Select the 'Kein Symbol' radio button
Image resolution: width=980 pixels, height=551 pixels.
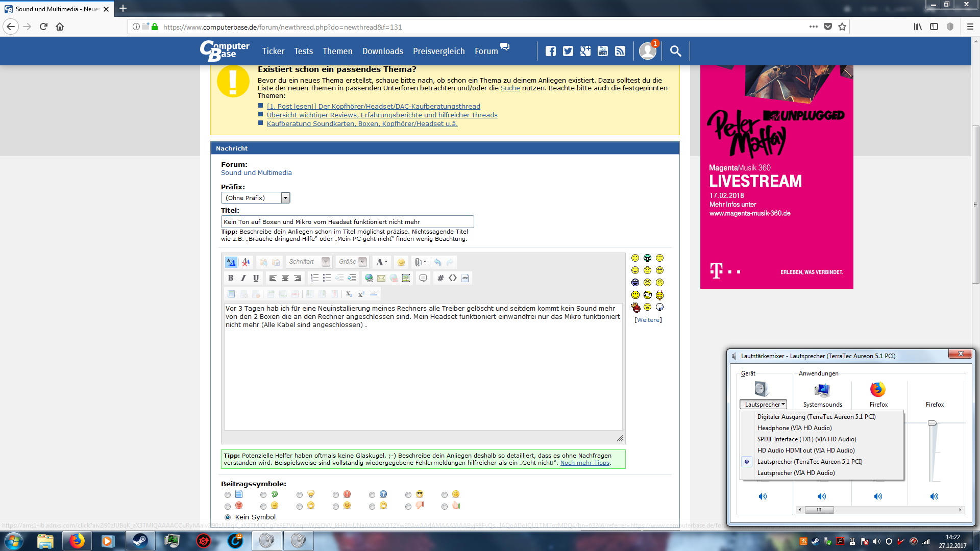(228, 517)
